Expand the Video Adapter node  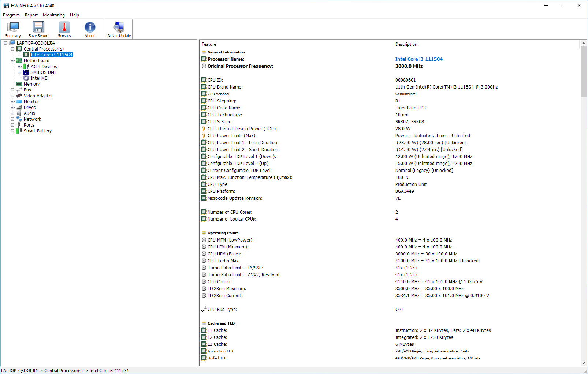tap(12, 96)
